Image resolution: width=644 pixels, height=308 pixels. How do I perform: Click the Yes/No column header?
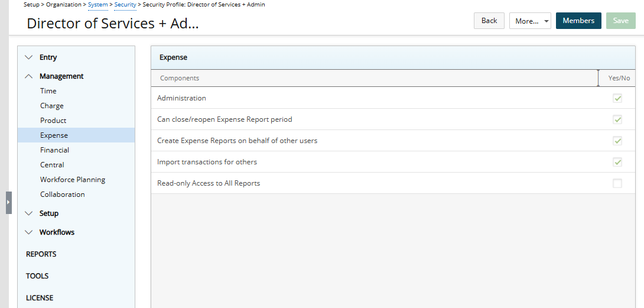[x=619, y=78]
